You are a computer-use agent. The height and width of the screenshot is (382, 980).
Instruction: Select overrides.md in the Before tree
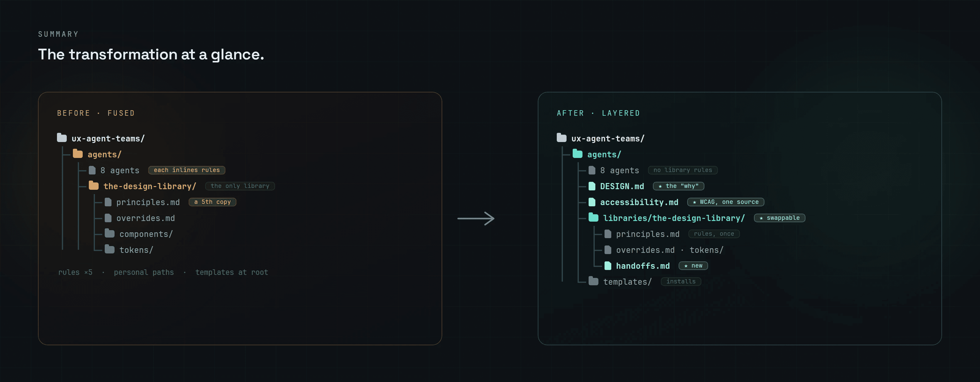tap(146, 218)
